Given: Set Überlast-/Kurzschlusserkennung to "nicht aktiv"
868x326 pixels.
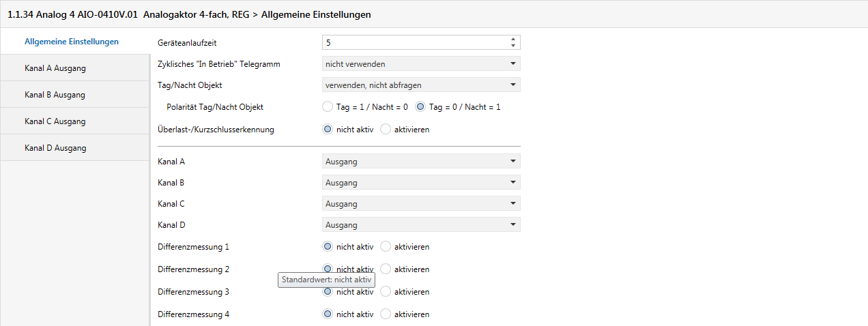Looking at the screenshot, I should (328, 129).
